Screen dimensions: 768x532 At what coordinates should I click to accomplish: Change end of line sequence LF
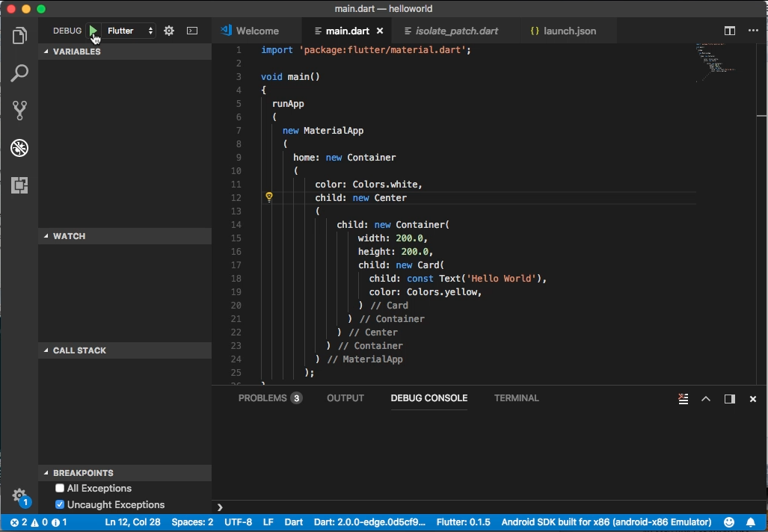pos(268,522)
